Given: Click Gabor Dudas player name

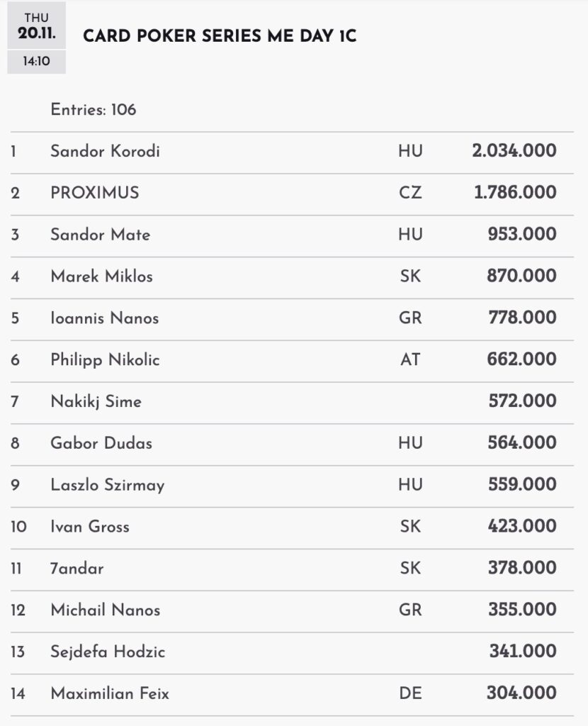Looking at the screenshot, I should [x=101, y=444].
